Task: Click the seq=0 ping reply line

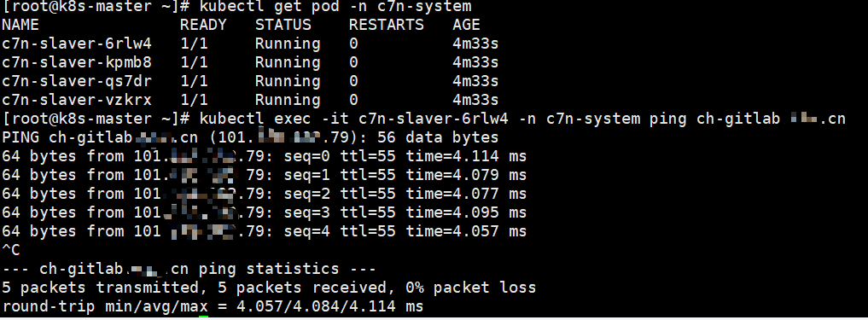Action: click(264, 157)
